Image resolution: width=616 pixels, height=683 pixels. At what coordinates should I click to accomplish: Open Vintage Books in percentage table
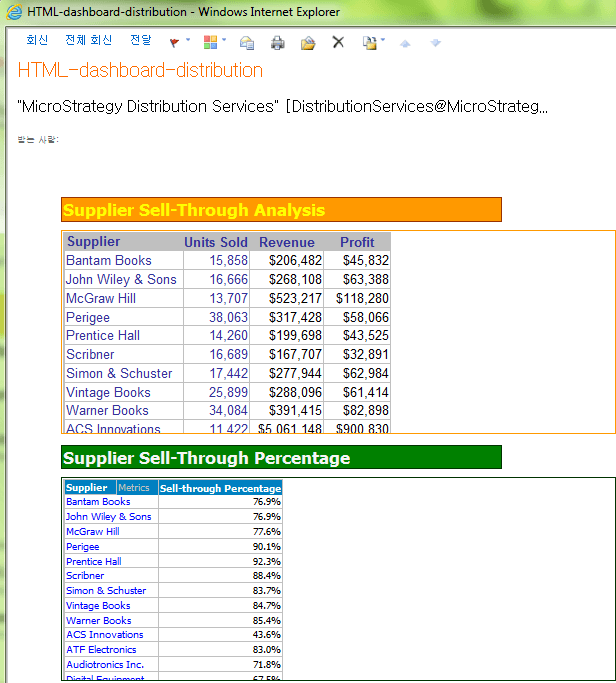(98, 605)
